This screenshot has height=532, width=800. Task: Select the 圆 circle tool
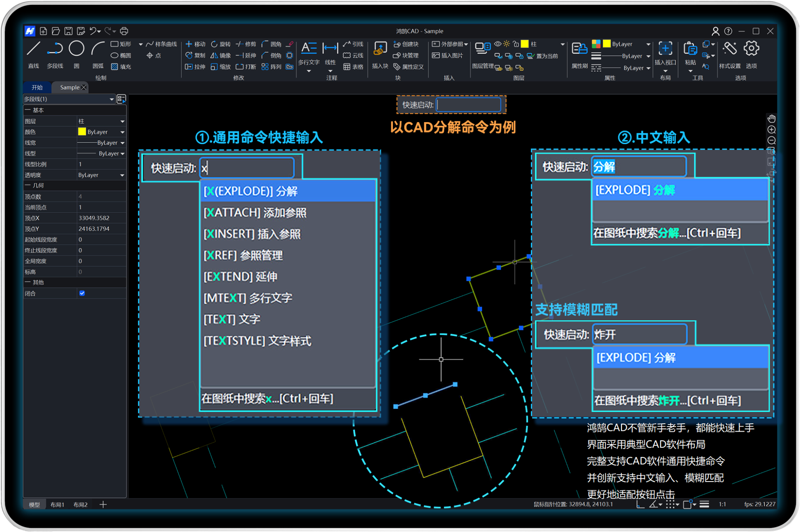coord(76,54)
